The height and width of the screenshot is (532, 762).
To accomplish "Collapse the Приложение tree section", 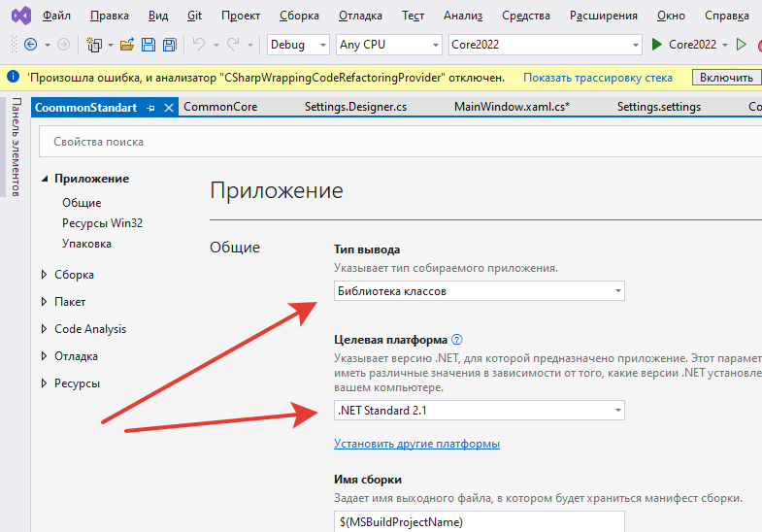I will 45,179.
